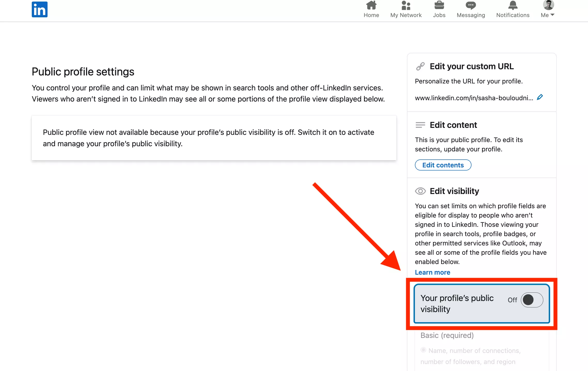
Task: Click the Edit content heading
Action: pyautogui.click(x=453, y=125)
